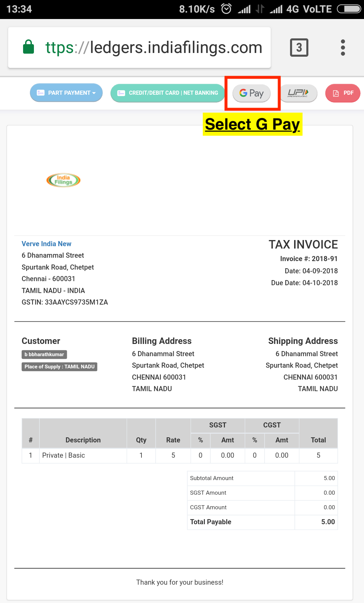Open the tab switcher showing 3 tabs
Viewport: 364px width, 603px height.
coord(299,48)
